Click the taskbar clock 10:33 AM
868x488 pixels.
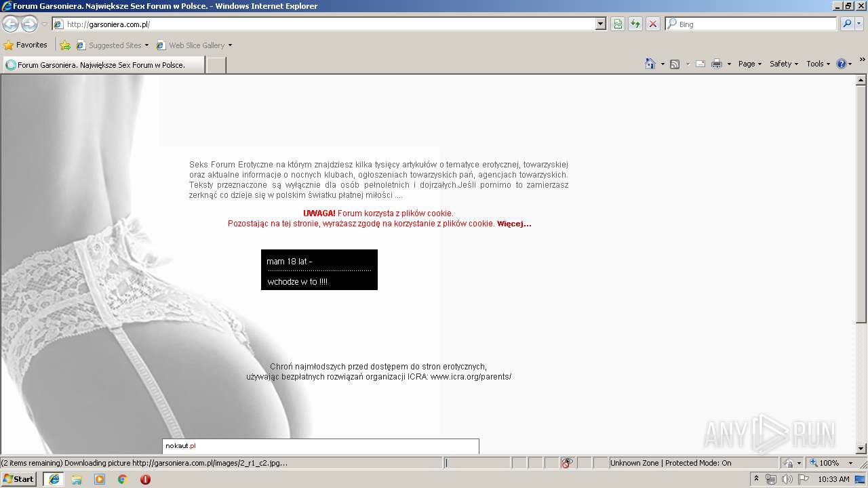pos(833,479)
